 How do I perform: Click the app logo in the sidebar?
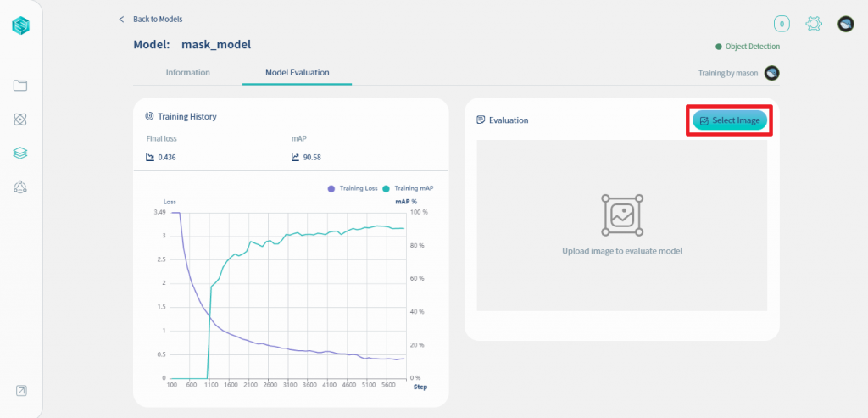pos(20,25)
